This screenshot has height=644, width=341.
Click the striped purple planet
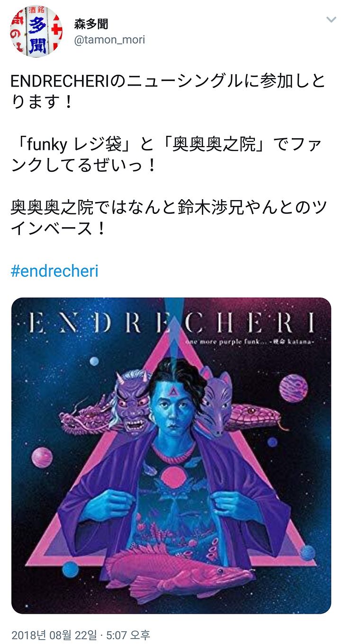click(x=293, y=388)
